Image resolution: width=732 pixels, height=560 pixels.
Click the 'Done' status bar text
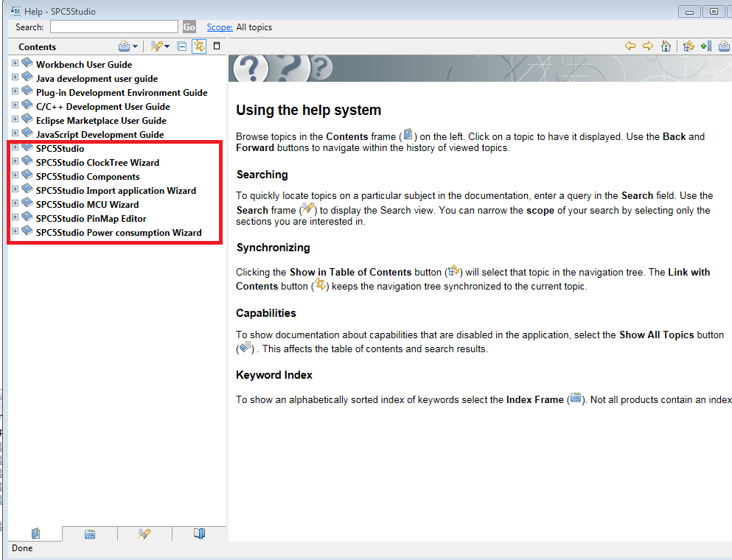[x=22, y=548]
